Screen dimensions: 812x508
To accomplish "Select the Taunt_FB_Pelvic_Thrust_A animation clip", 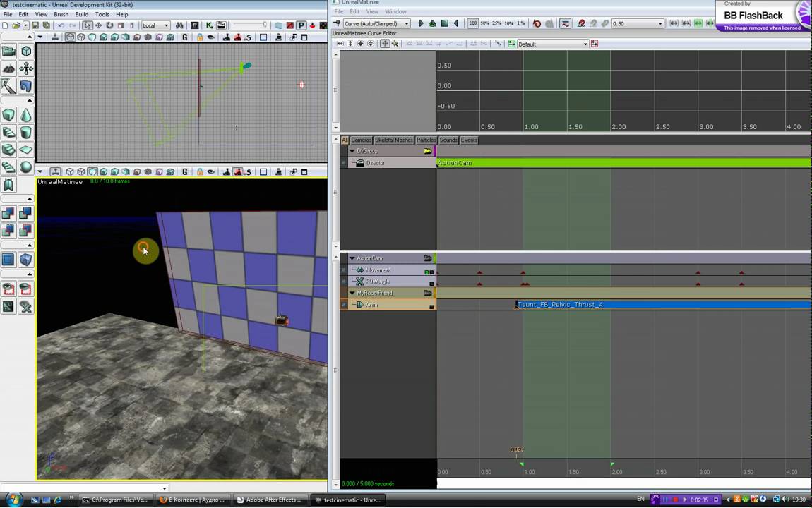I will pyautogui.click(x=663, y=305).
